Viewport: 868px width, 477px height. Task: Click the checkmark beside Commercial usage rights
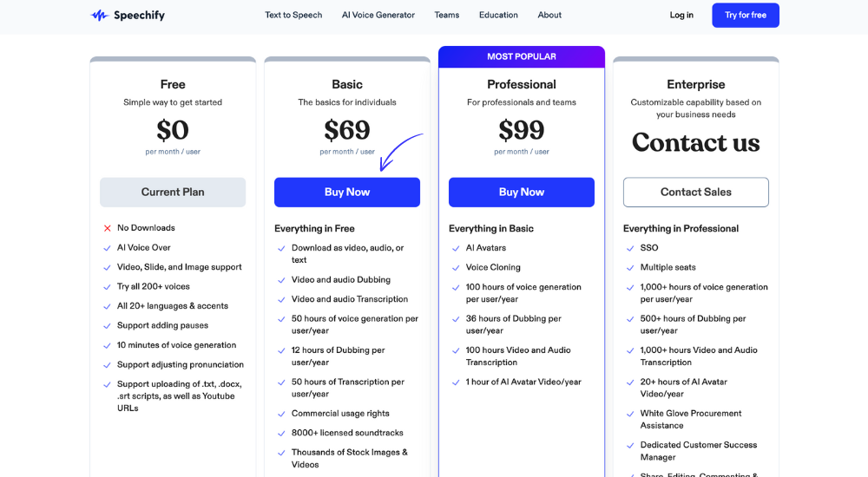(282, 414)
